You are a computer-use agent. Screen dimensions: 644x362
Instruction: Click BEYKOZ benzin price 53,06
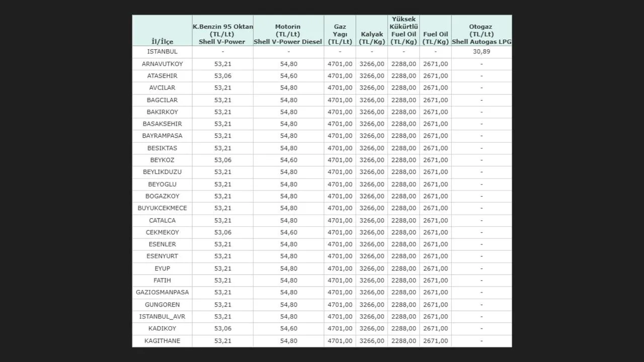(x=223, y=160)
